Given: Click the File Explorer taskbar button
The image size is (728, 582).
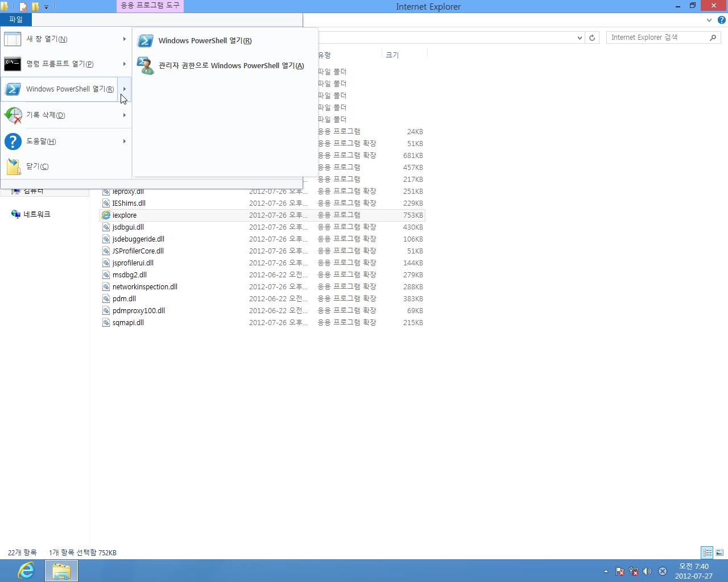Looking at the screenshot, I should pos(61,571).
